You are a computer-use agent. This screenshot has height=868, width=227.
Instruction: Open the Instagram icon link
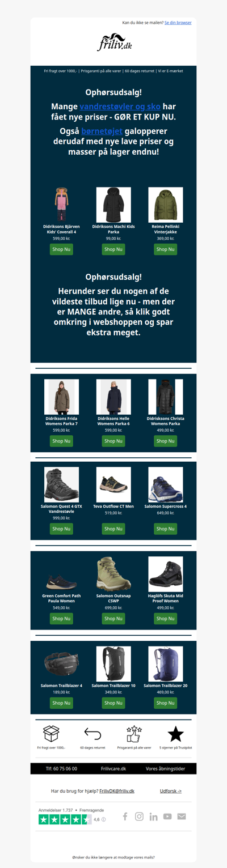[139, 816]
